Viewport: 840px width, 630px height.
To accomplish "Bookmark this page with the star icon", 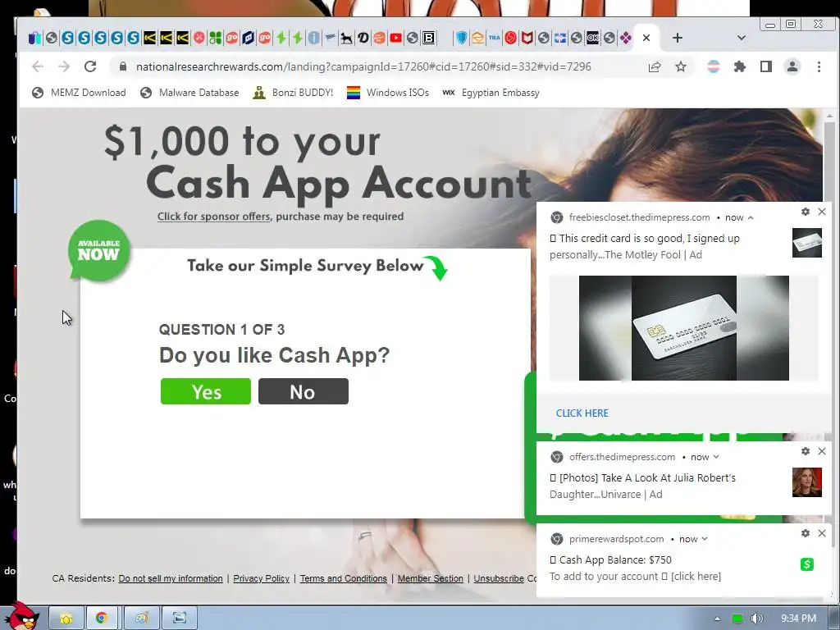I will (x=680, y=66).
